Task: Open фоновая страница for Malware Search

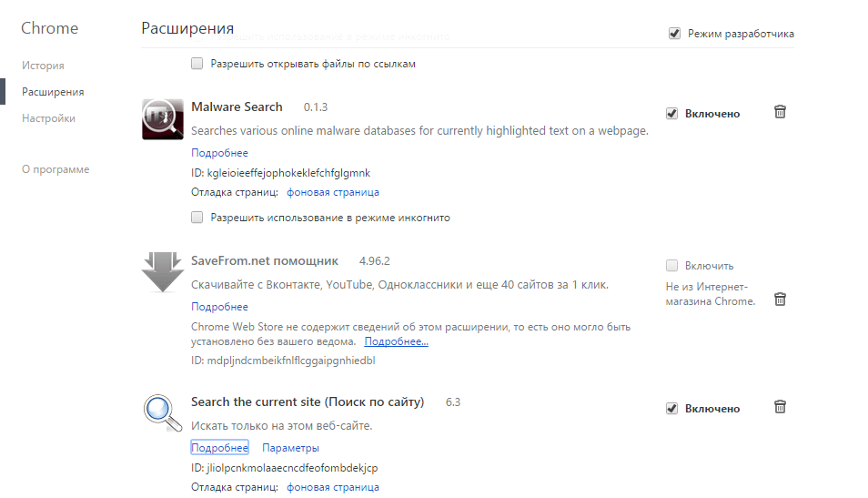Action: tap(333, 192)
